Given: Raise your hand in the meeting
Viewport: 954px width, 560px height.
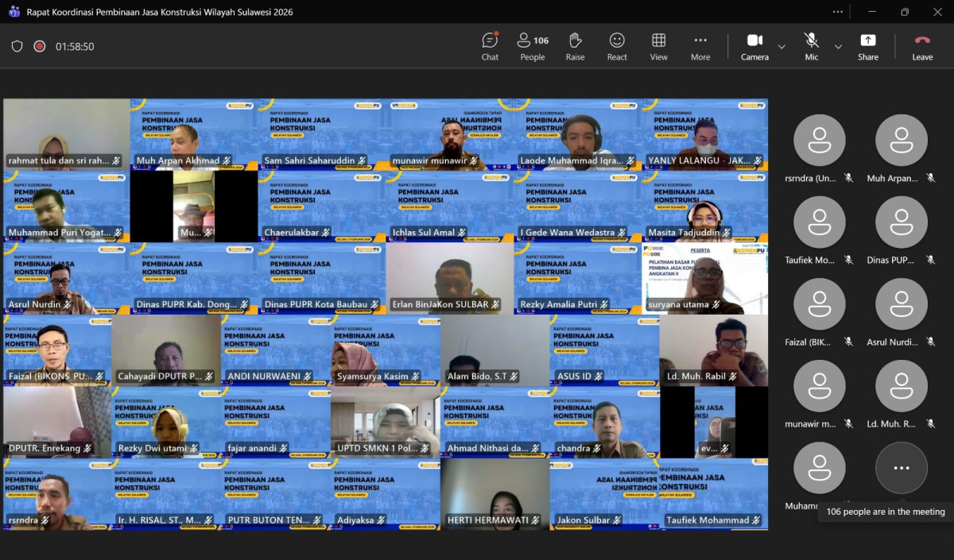Looking at the screenshot, I should (575, 46).
